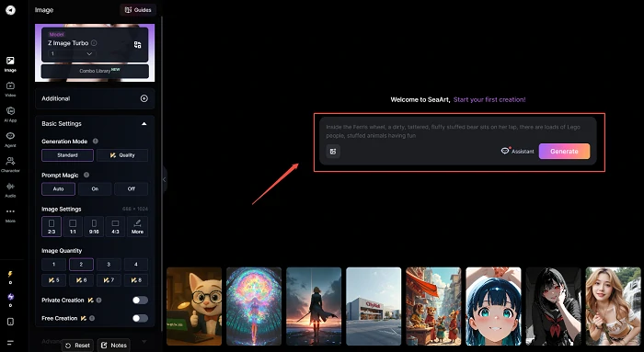The height and width of the screenshot is (352, 644).
Task: Open the Notes button
Action: [x=114, y=346]
